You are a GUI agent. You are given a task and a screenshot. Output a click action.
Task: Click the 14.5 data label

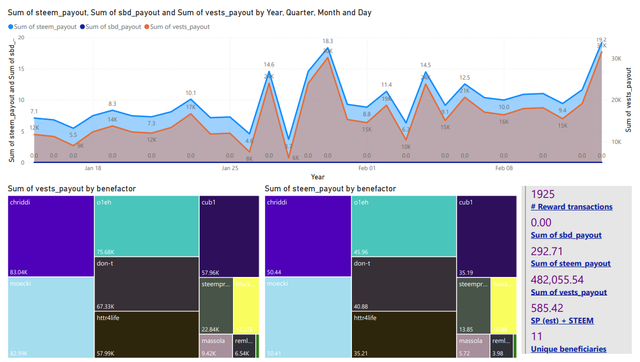click(x=425, y=65)
